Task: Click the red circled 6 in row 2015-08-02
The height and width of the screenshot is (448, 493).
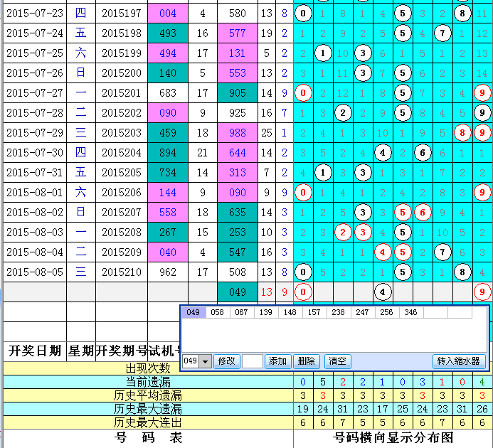Action: point(423,213)
